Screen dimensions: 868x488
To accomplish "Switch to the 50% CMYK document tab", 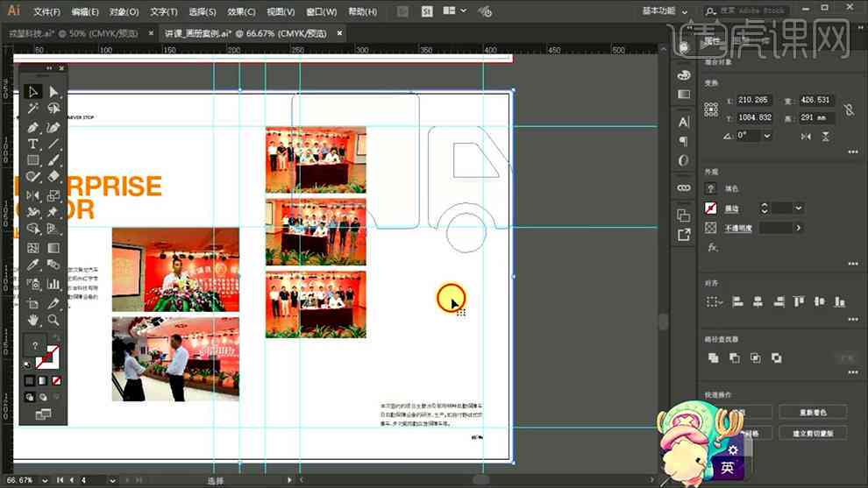I will pos(74,33).
